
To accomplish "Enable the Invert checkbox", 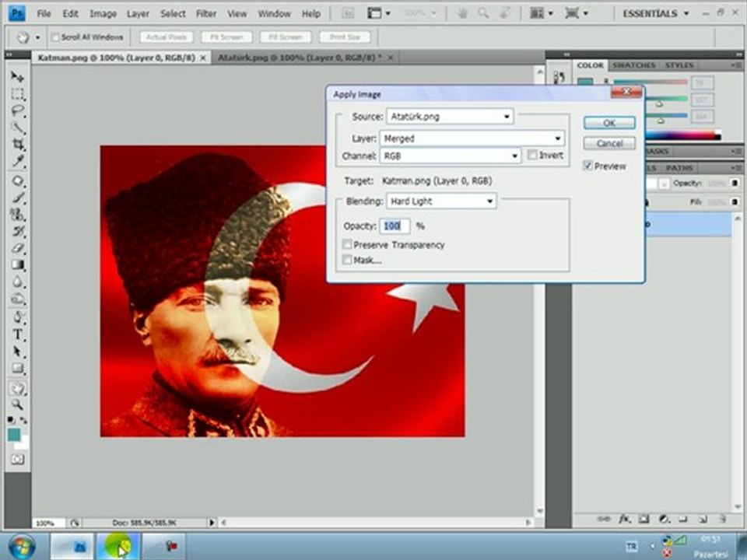I will (x=532, y=155).
